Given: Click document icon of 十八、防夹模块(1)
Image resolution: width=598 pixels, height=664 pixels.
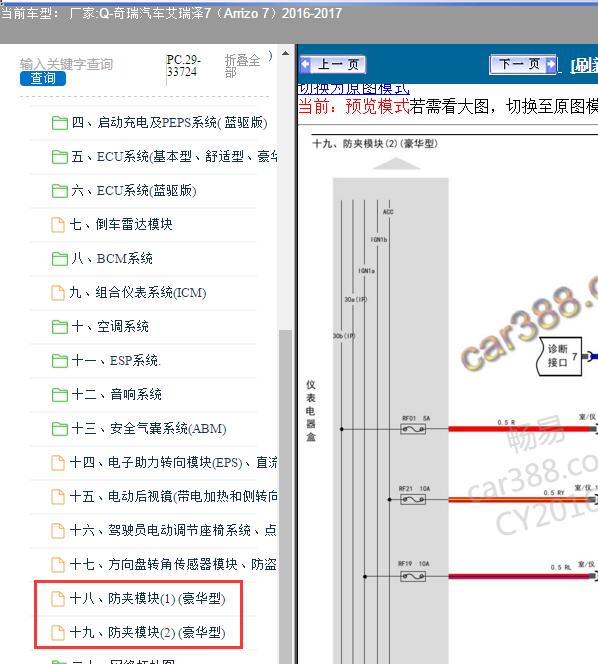Looking at the screenshot, I should (58, 599).
